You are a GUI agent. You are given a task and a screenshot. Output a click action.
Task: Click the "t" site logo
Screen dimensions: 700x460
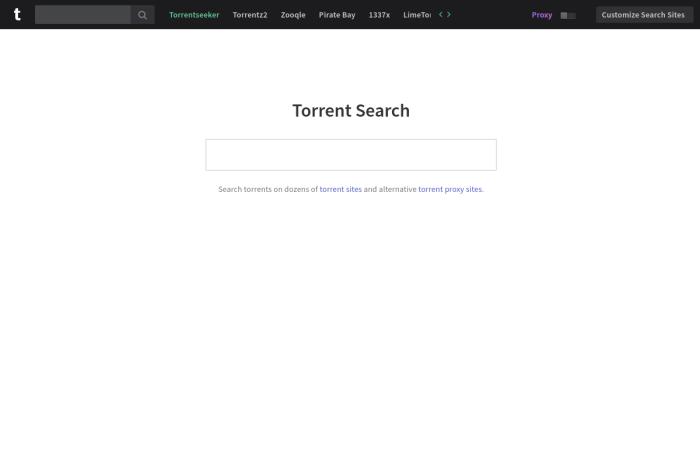tap(17, 15)
